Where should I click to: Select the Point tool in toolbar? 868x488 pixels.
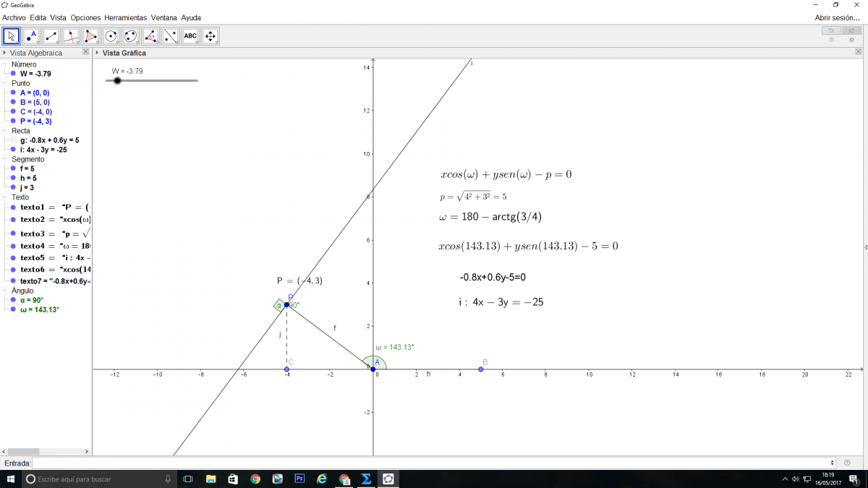[x=31, y=36]
